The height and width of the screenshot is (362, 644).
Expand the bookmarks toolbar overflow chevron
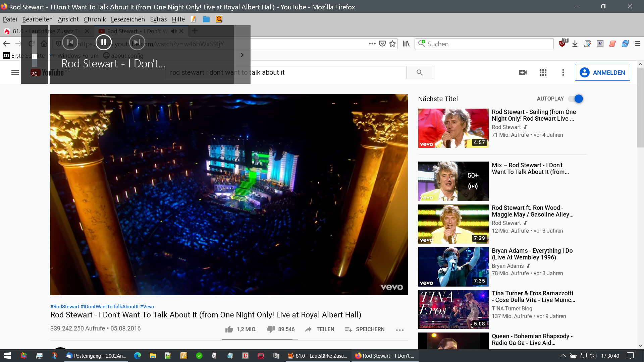[242, 55]
